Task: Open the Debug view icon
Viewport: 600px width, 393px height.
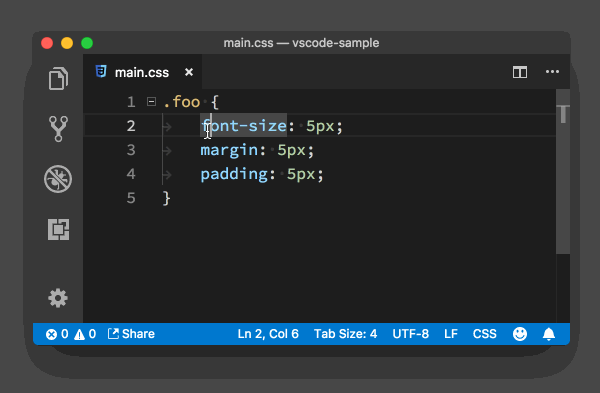Action: tap(58, 179)
